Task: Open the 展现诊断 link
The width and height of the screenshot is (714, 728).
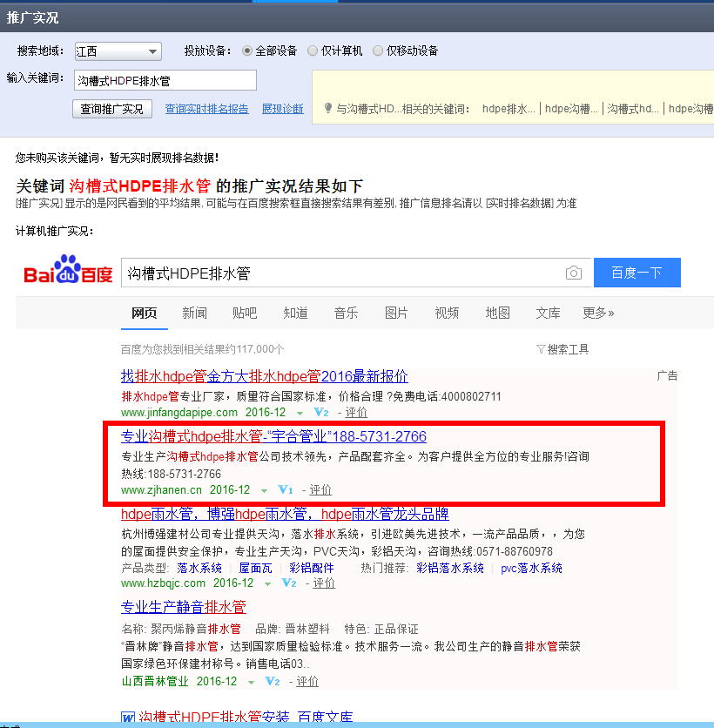Action: pyautogui.click(x=283, y=109)
